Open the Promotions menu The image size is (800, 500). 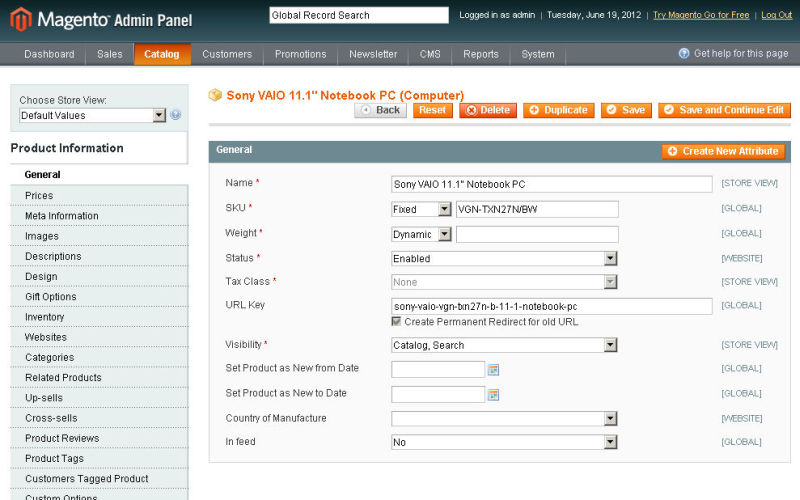click(x=301, y=54)
